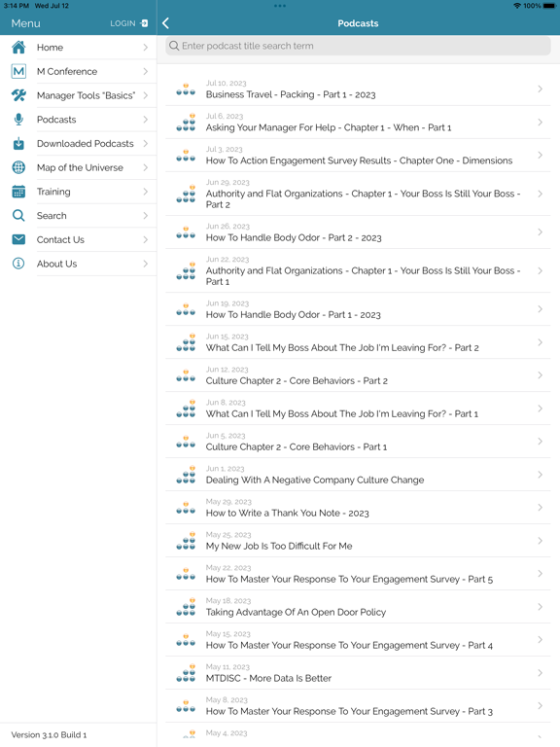Tap the Podcasts microphone icon
The width and height of the screenshot is (560, 747).
pyautogui.click(x=18, y=120)
